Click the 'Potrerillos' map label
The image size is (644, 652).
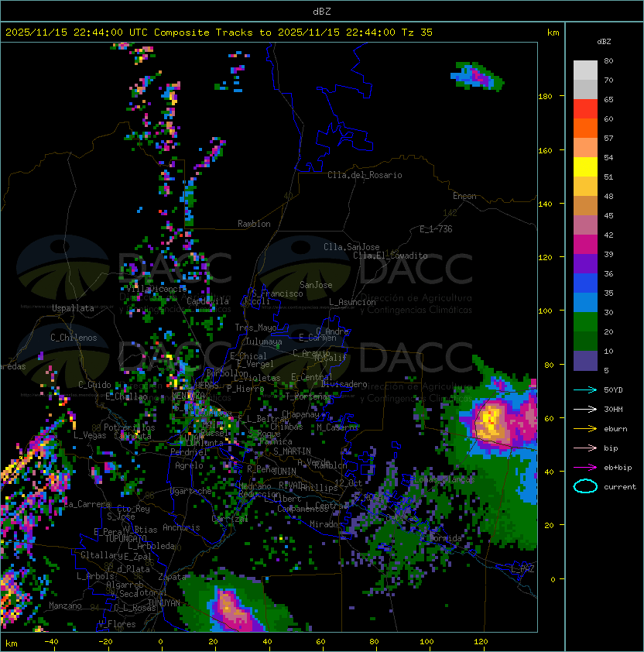(129, 427)
